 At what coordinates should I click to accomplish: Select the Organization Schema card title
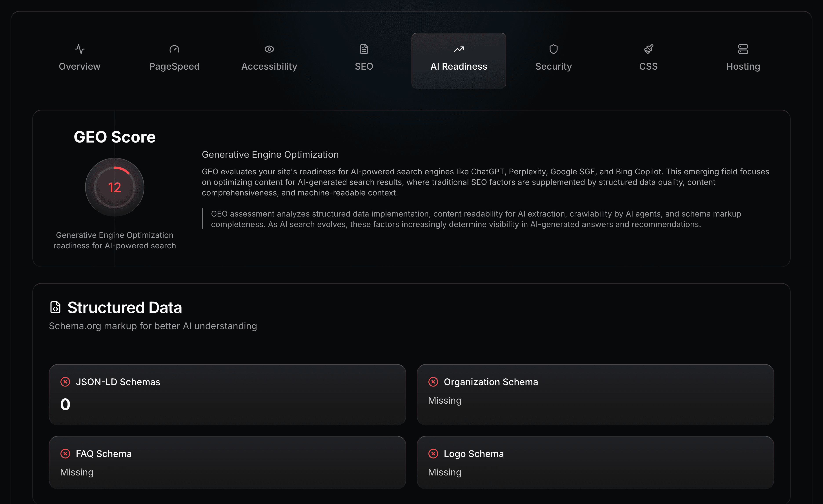click(491, 382)
